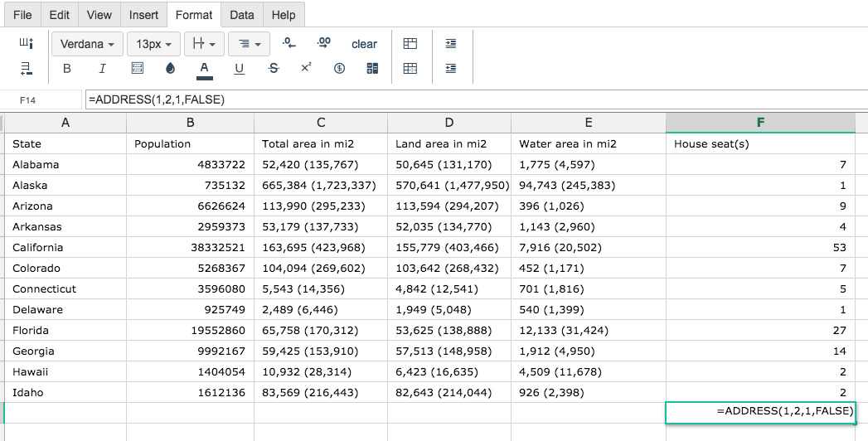Click into the formula bar input
Image resolution: width=868 pixels, height=441 pixels.
[x=473, y=99]
